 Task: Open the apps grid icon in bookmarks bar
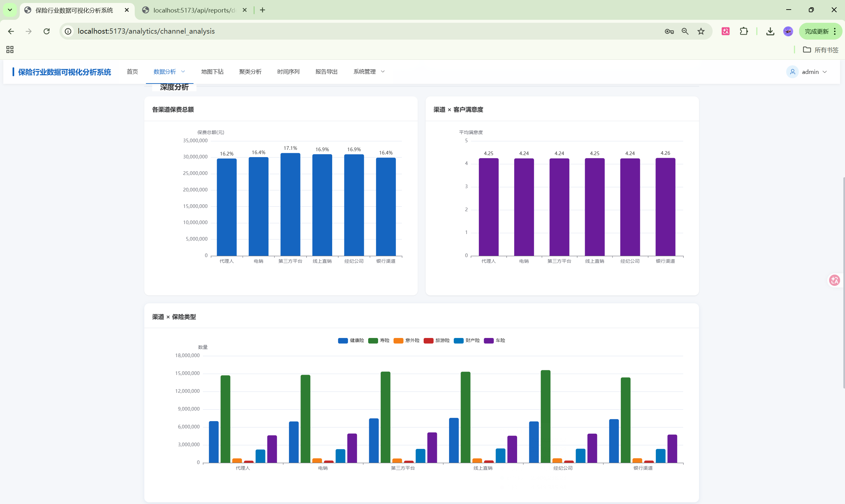click(10, 50)
